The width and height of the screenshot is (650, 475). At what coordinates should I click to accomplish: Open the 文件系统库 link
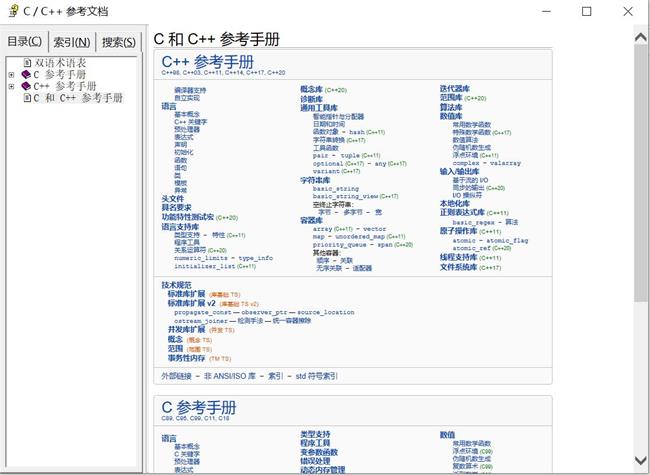pyautogui.click(x=459, y=267)
